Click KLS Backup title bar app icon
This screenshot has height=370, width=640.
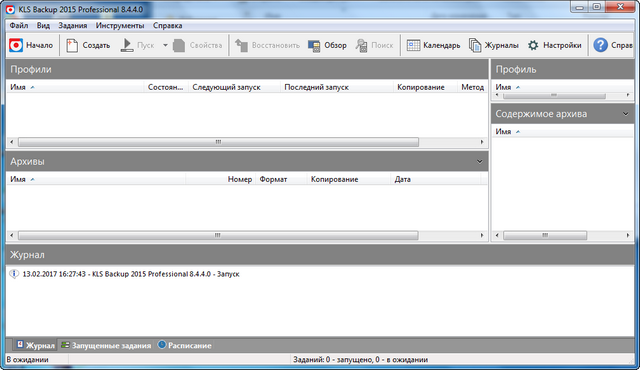tap(10, 9)
